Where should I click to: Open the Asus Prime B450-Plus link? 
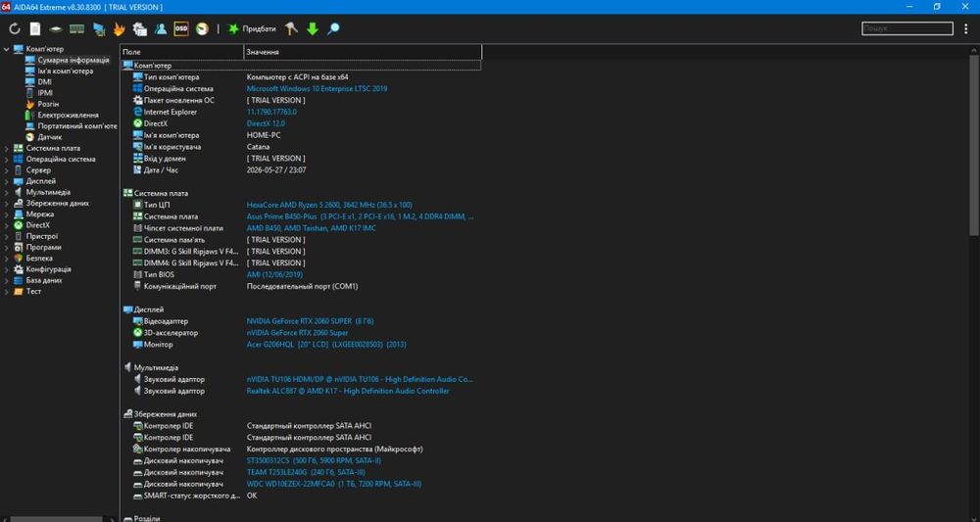(x=360, y=216)
